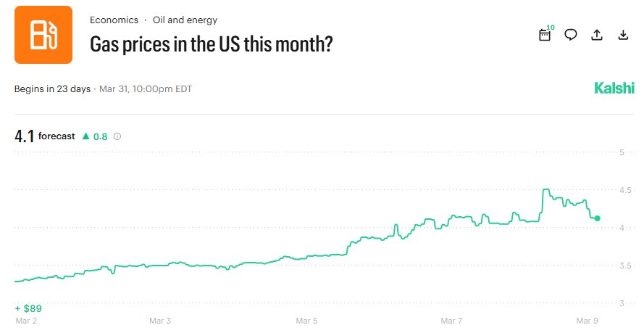644x333 pixels.
Task: Click the share upload icon
Action: [x=597, y=35]
